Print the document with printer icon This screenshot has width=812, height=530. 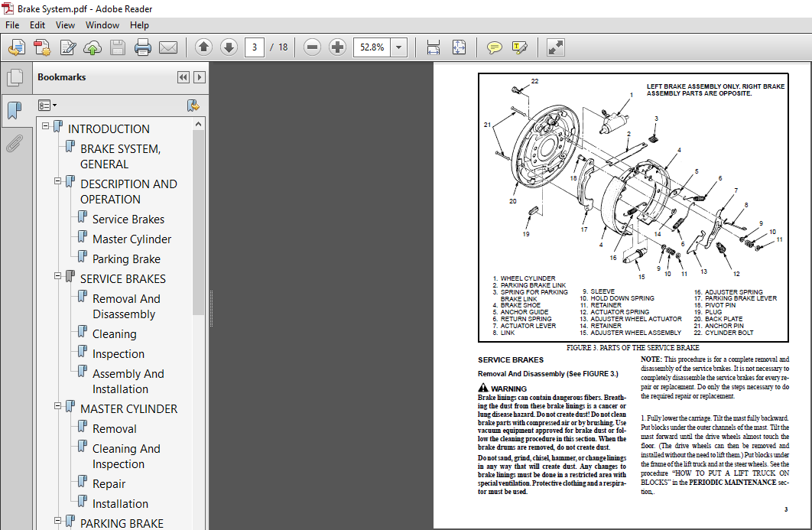click(143, 47)
